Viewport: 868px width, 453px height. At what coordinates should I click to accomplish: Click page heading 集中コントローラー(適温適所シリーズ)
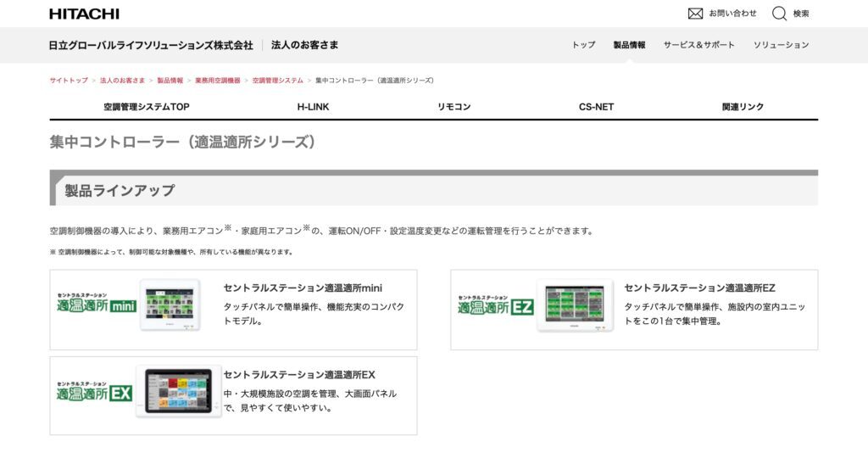pyautogui.click(x=183, y=143)
